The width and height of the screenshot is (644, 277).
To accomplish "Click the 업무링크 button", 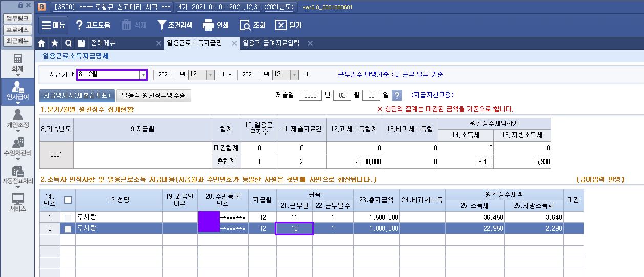I will (x=17, y=18).
